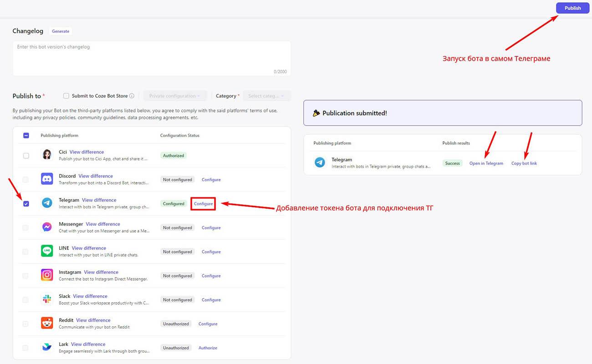Uncheck the Telegram platform checkbox
592x364 pixels.
[26, 204]
